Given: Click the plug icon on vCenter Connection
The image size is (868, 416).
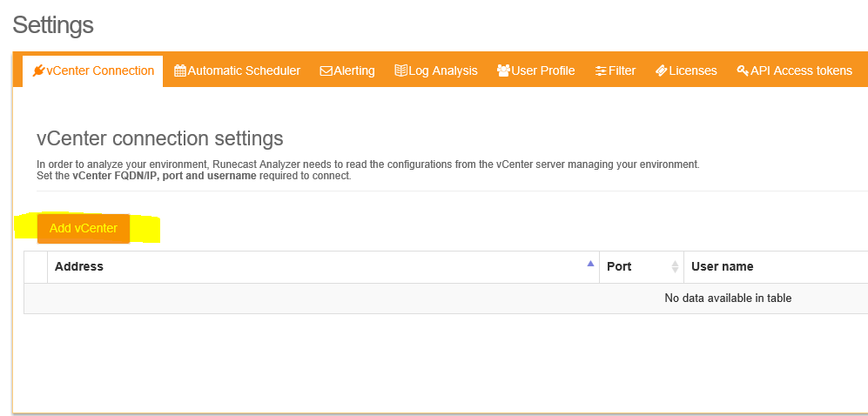Looking at the screenshot, I should 38,70.
